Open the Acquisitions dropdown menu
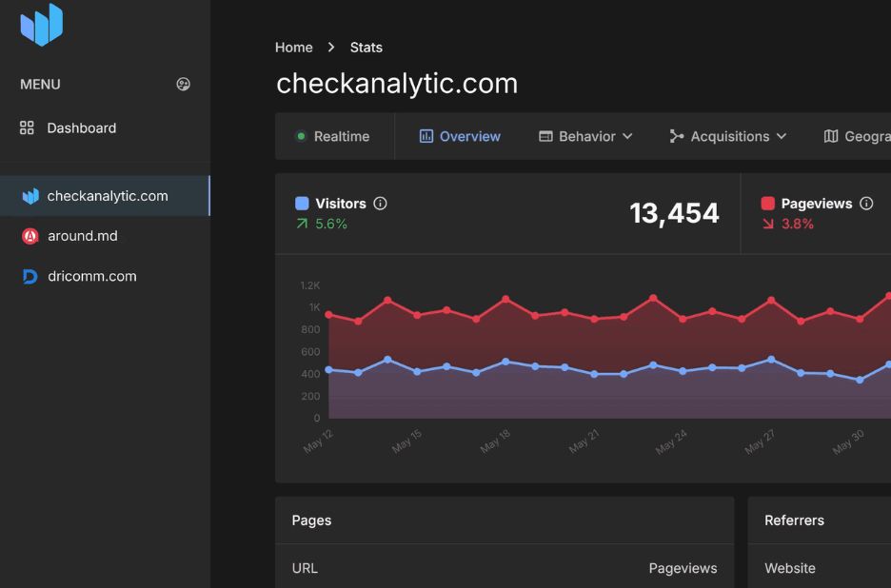Viewport: 891px width, 588px height. point(728,136)
